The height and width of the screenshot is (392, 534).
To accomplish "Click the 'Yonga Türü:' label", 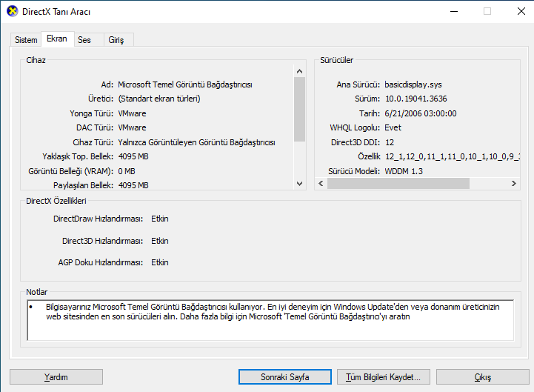I will click(x=92, y=113).
